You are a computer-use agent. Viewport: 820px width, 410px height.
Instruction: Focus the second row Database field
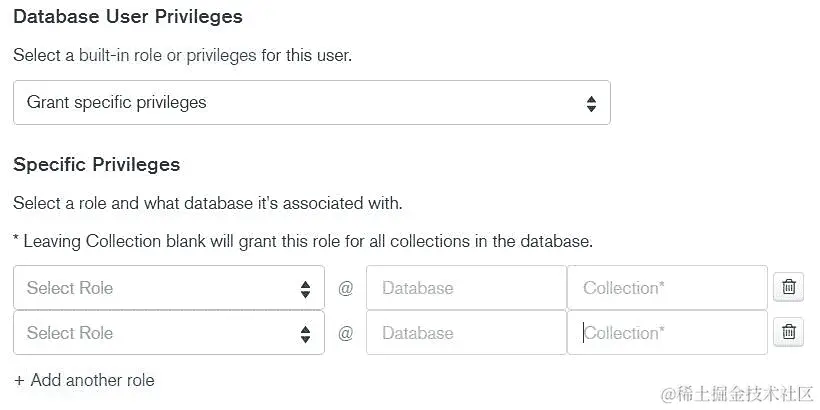[466, 333]
